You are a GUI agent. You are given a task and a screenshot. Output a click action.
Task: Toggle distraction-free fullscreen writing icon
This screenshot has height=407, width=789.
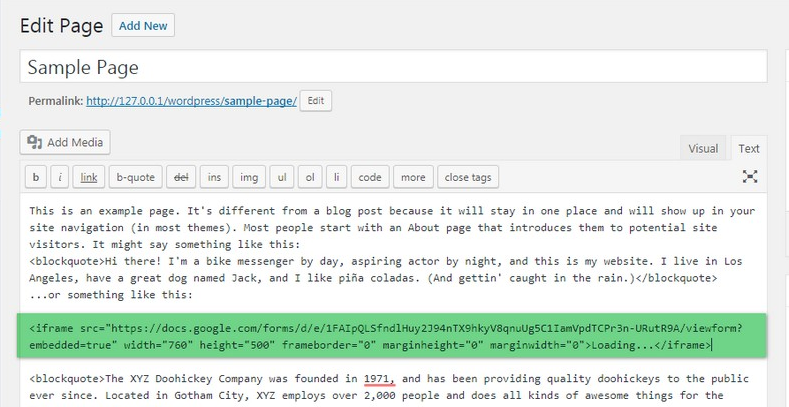point(750,176)
